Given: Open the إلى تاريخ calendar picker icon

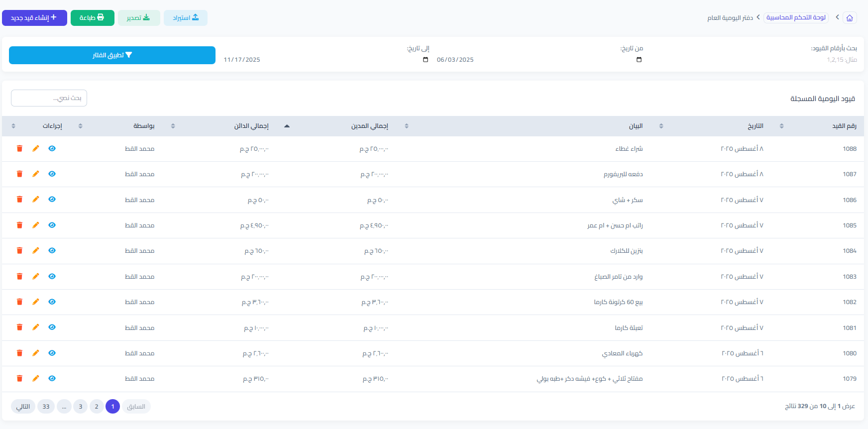Looking at the screenshot, I should point(426,60).
